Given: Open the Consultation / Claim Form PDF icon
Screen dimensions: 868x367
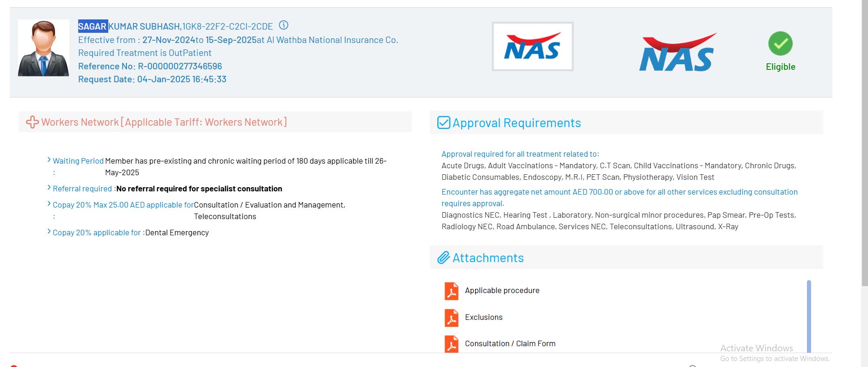Looking at the screenshot, I should 452,344.
